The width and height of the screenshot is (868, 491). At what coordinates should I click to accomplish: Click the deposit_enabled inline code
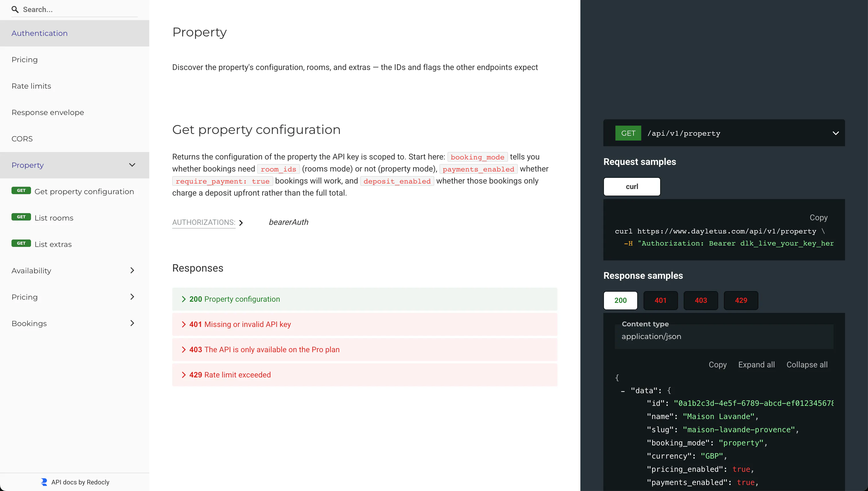click(x=397, y=181)
